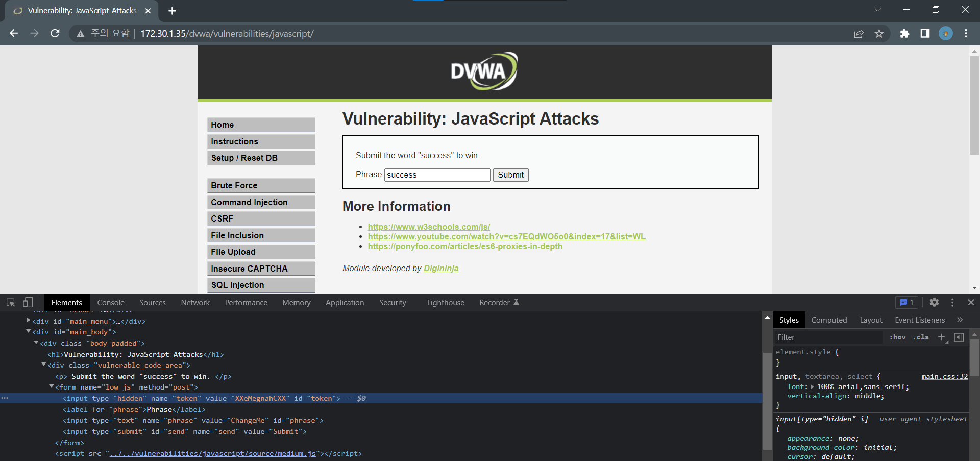The image size is (980, 461).
Task: Close the DevTools panel
Action: click(971, 302)
